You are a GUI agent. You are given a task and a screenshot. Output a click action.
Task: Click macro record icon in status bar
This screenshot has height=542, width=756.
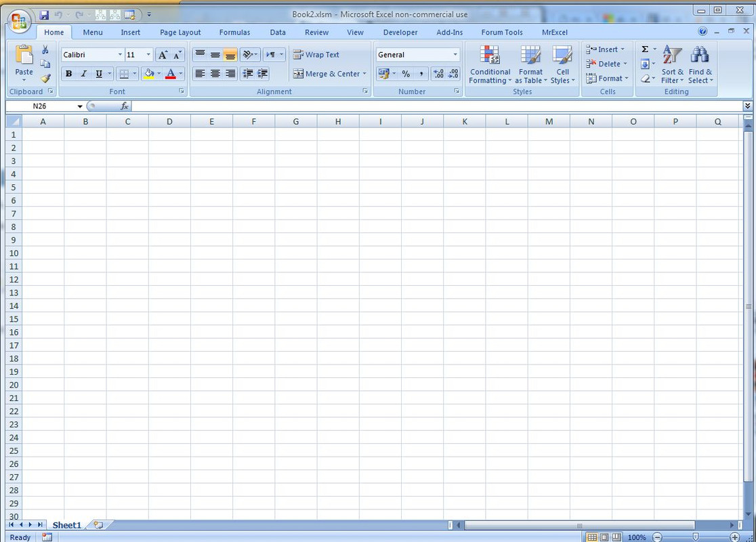(x=47, y=537)
